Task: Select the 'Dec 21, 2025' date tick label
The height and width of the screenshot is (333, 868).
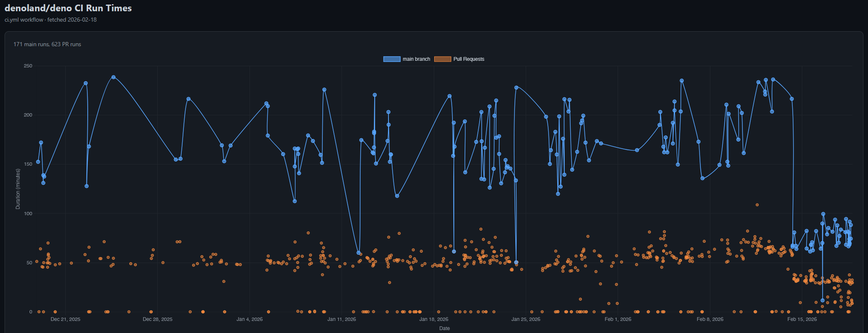Action: (65, 319)
